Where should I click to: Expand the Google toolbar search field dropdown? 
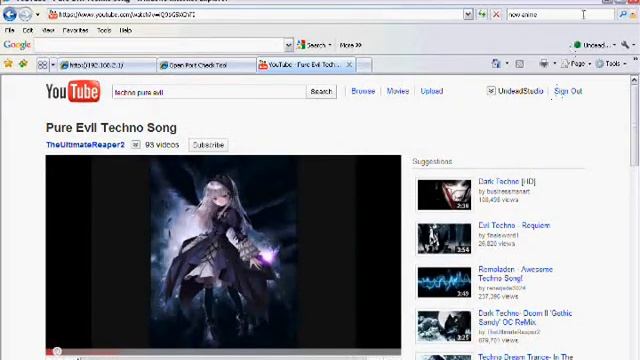click(x=289, y=45)
